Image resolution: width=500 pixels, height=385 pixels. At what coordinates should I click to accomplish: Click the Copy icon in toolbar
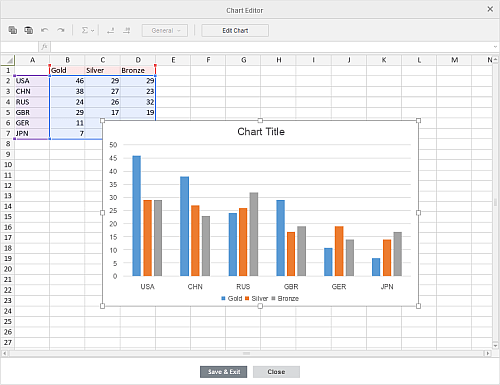(13, 30)
